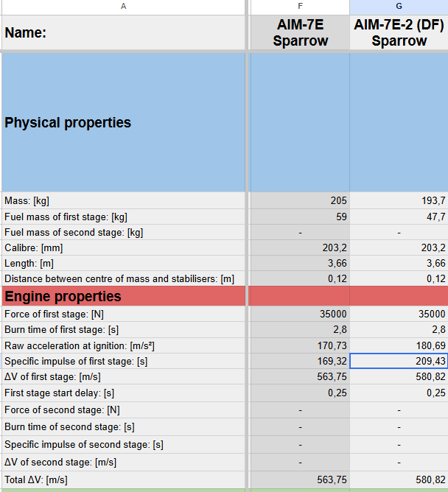The image size is (448, 492).
Task: Click the AIM-7E-2 (DF) Sparrow name cell
Action: pos(399,32)
